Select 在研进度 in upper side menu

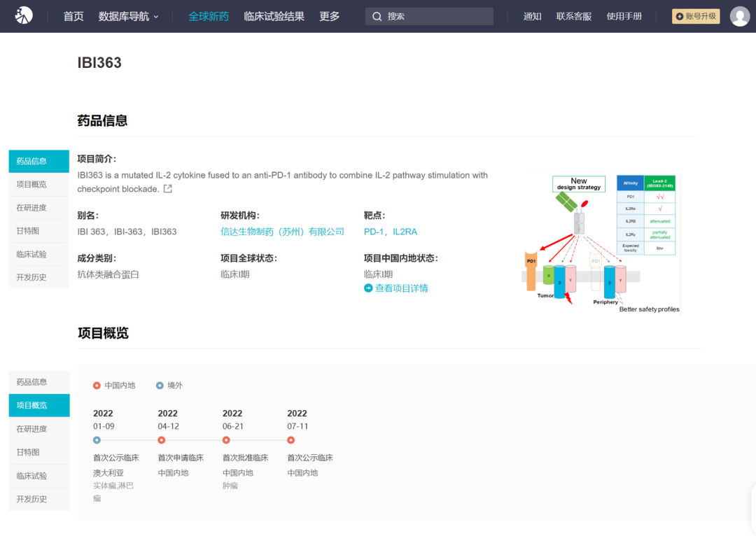point(38,208)
